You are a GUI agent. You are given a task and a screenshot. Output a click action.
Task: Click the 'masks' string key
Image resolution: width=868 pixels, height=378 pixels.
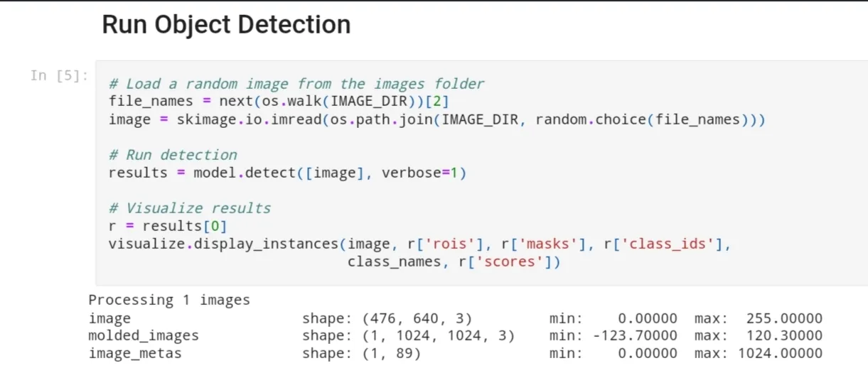549,244
